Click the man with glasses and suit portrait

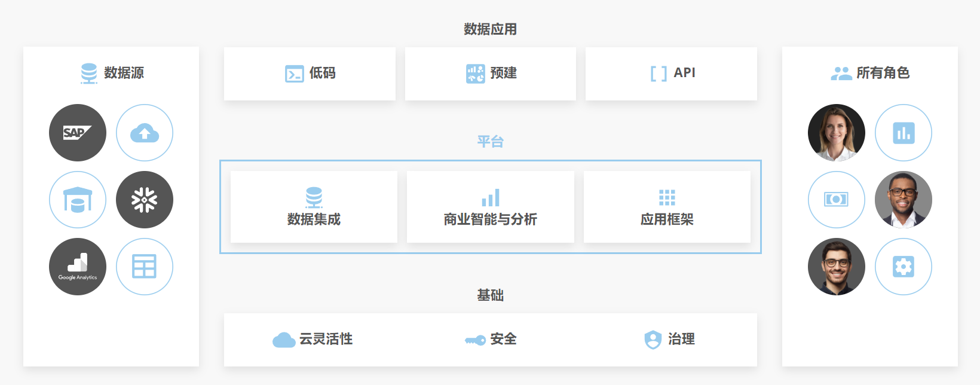pos(903,200)
